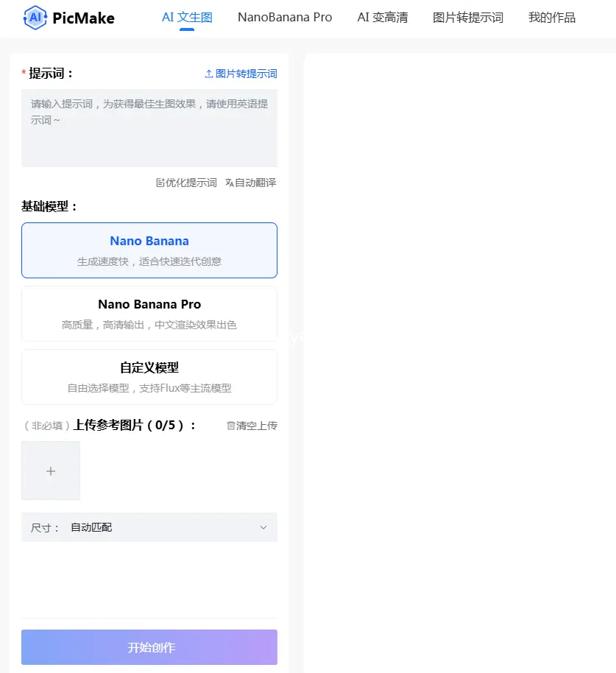Open the NanoBanana Pro tab
The width and height of the screenshot is (616, 673).
point(285,18)
